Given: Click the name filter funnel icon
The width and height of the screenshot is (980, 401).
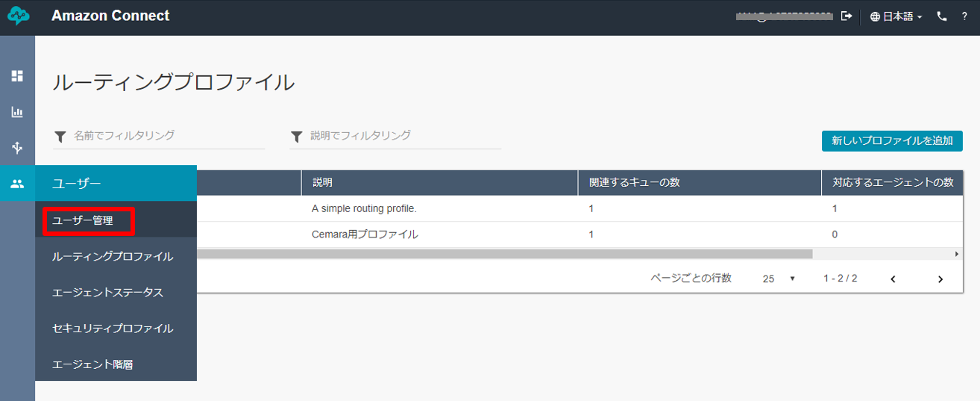Looking at the screenshot, I should [x=60, y=136].
